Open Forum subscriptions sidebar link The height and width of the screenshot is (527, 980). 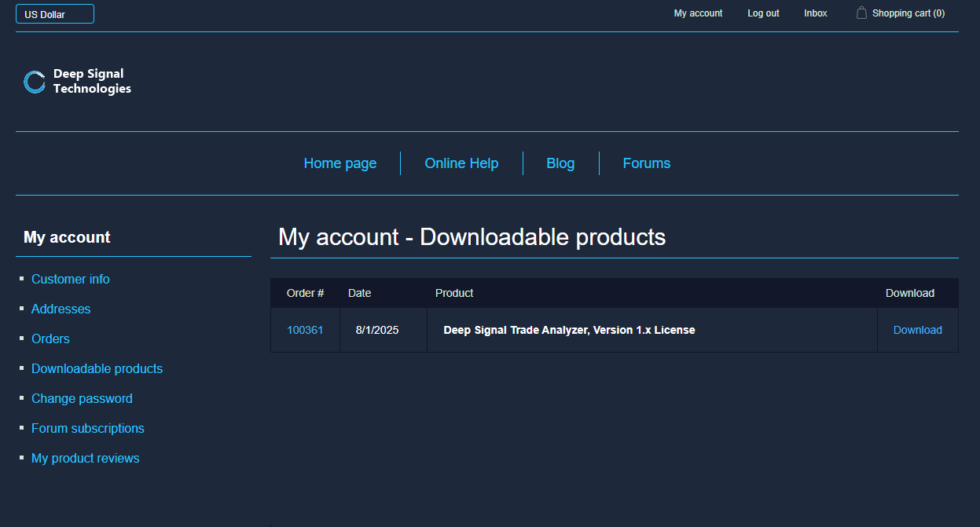(88, 429)
